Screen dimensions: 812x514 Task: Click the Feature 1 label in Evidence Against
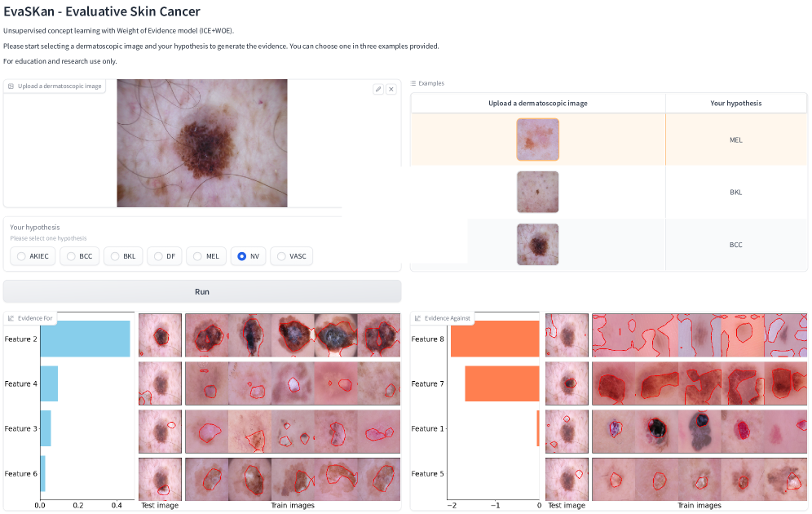[427, 428]
